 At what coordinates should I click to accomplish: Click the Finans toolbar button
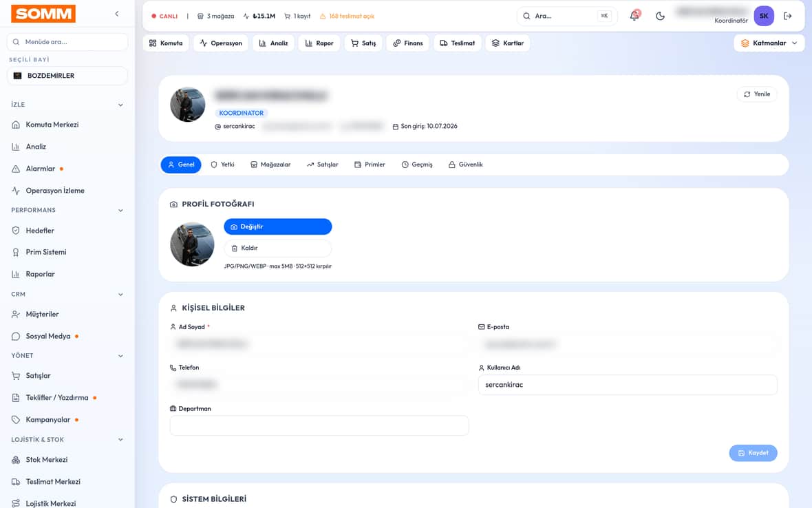coord(408,43)
